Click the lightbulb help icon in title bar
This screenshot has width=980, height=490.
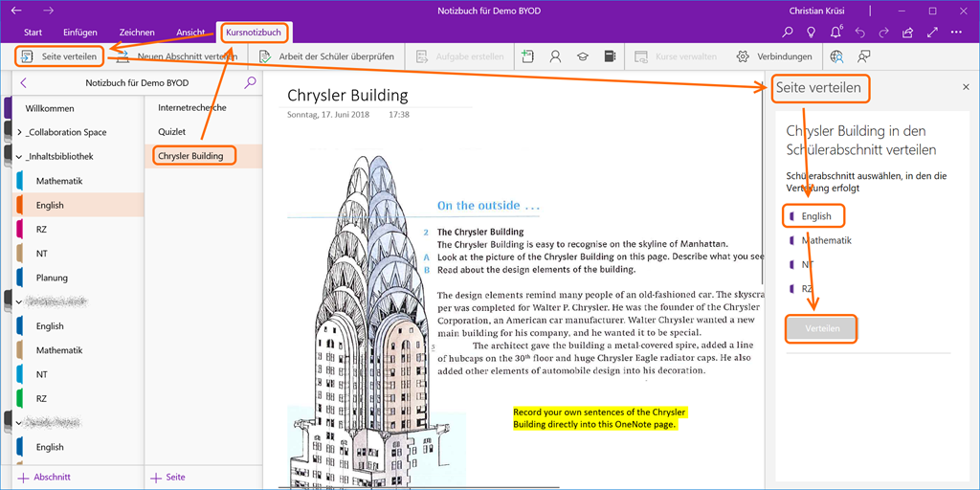tap(812, 33)
